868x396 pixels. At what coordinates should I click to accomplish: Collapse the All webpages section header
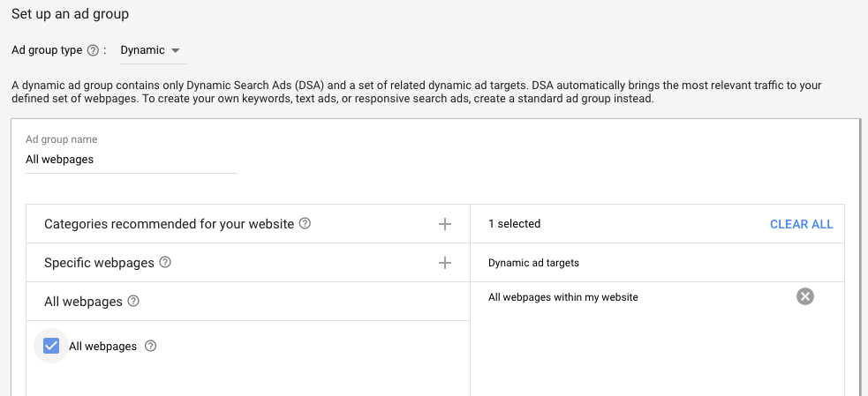[x=248, y=302]
